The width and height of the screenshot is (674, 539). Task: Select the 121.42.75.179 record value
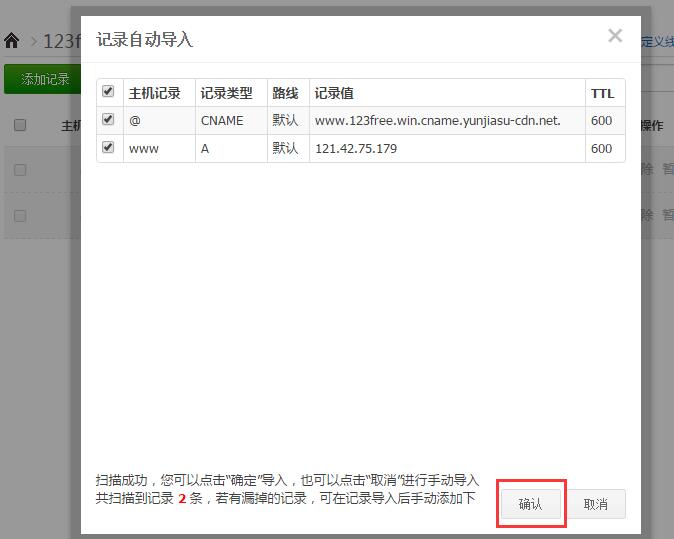point(356,149)
